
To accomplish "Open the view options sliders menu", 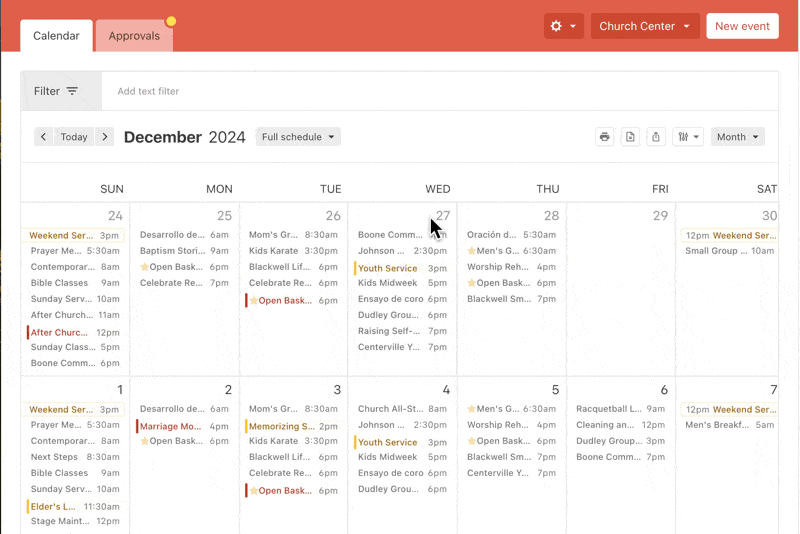I will (688, 137).
